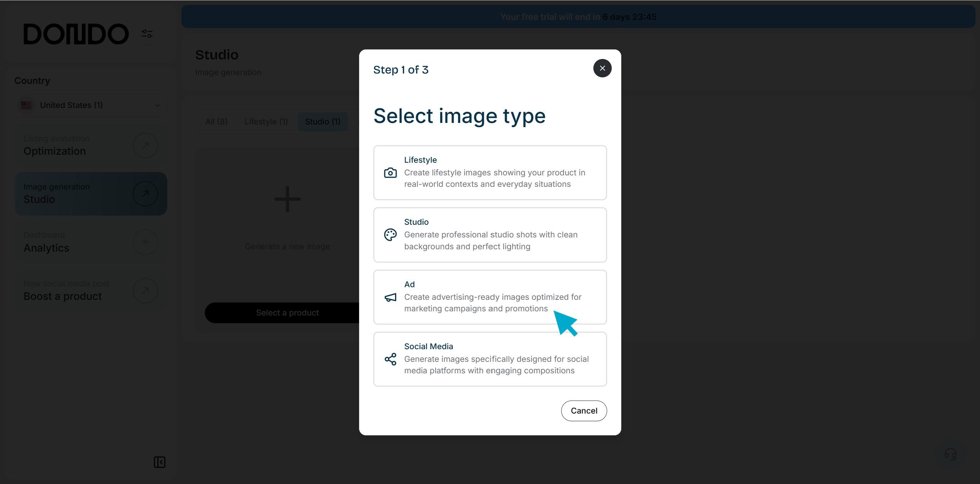980x484 pixels.
Task: Close the Select image type dialog
Action: (602, 68)
